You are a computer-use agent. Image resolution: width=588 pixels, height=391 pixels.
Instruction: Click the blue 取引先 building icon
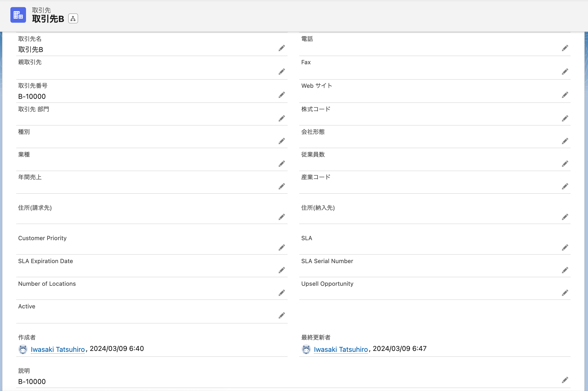(18, 15)
